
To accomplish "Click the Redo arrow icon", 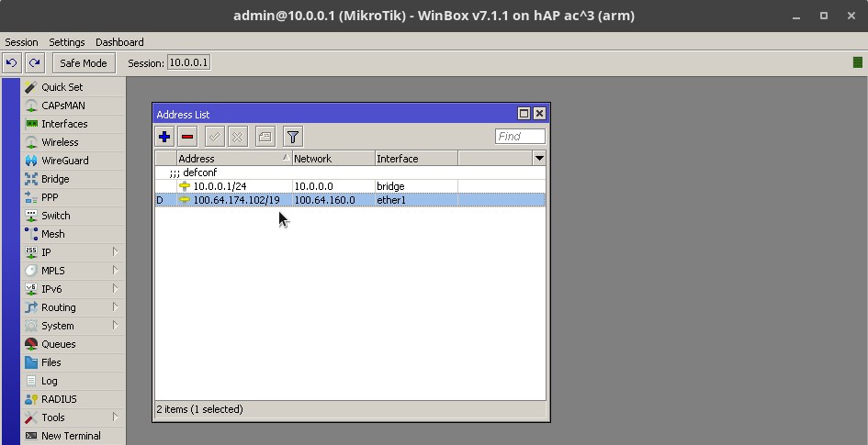I will (34, 63).
